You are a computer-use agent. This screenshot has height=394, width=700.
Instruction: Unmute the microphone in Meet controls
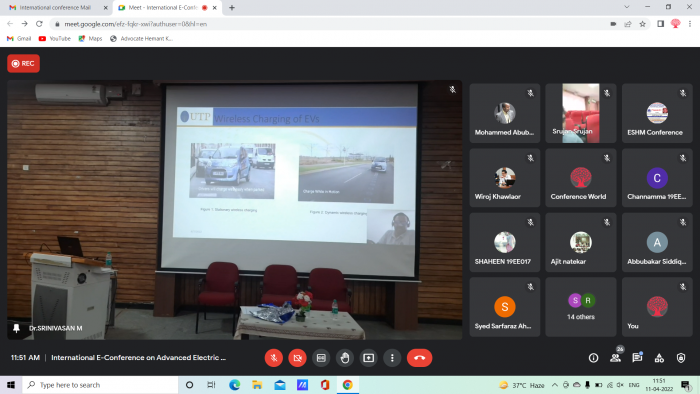[274, 358]
